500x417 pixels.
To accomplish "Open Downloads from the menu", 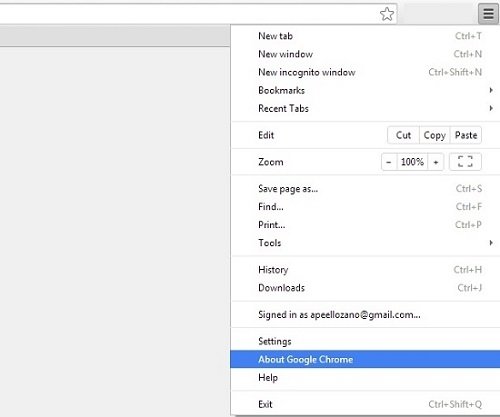I will pyautogui.click(x=365, y=287).
